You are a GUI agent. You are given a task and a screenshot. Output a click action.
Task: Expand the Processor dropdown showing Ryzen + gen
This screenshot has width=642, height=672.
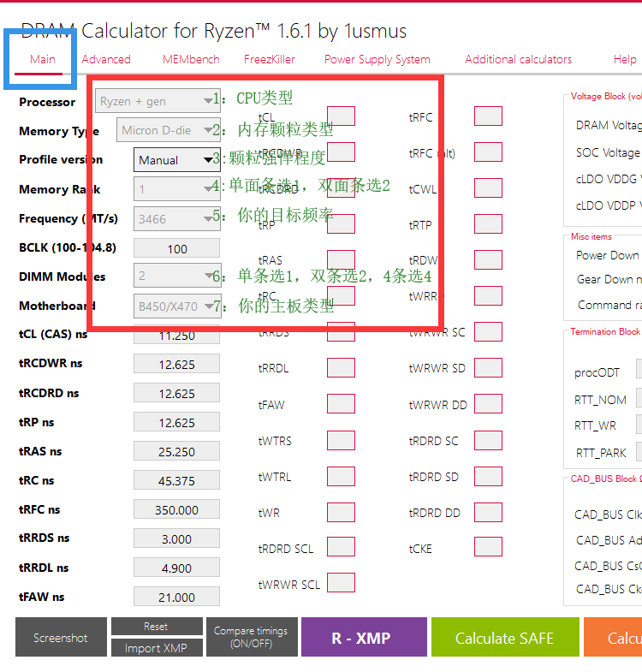pos(158,101)
